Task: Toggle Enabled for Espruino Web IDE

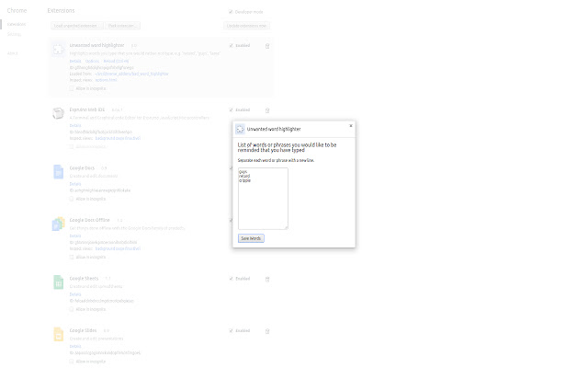Action: [x=231, y=110]
